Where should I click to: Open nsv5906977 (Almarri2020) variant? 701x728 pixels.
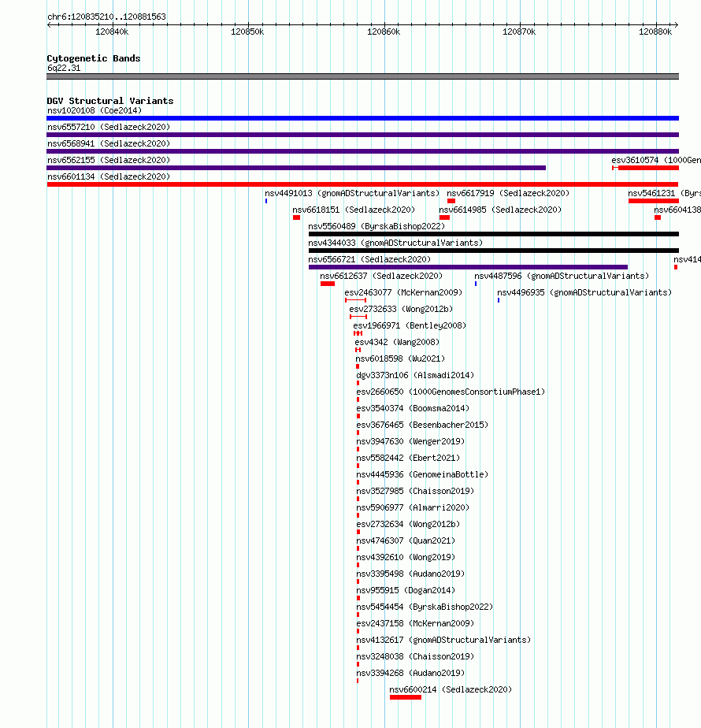tap(413, 508)
